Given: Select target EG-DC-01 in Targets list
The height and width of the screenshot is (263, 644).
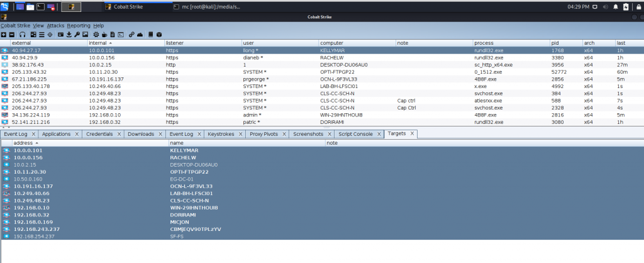Looking at the screenshot, I should (x=322, y=179).
